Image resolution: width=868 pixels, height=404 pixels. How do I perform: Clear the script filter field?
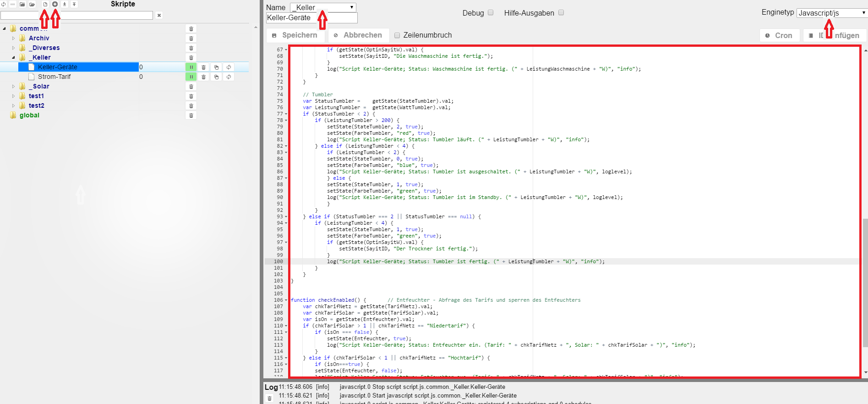(159, 15)
